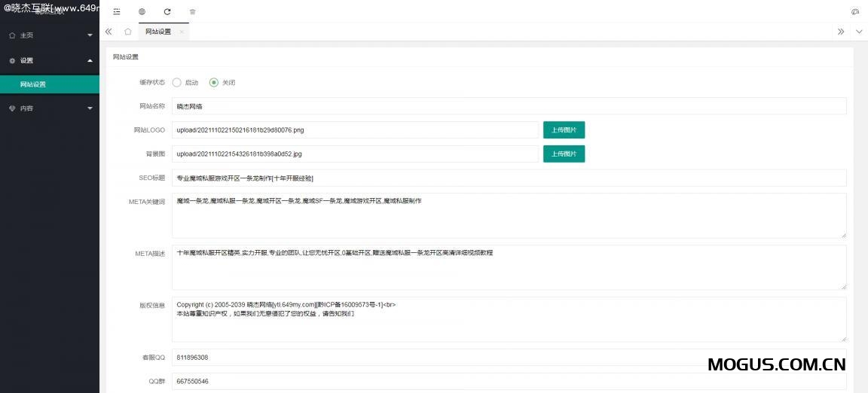Toggle the sidebar collapse icon in header
The height and width of the screenshot is (393, 868).
coord(116,12)
